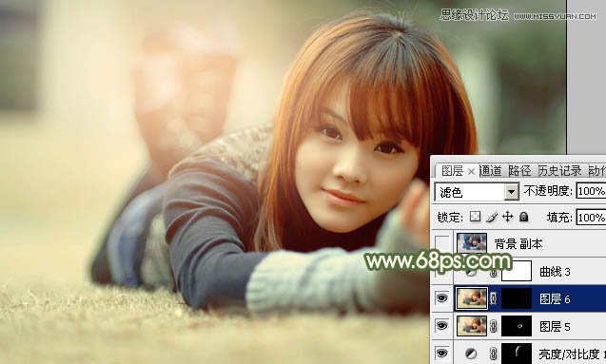Toggle lock transparent pixels icon
This screenshot has width=606, height=364.
476,217
